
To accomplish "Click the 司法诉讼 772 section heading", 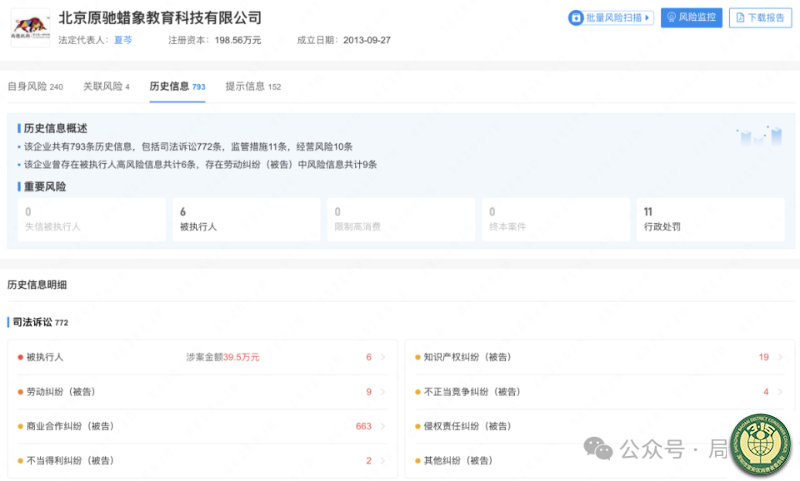I will pos(40,322).
